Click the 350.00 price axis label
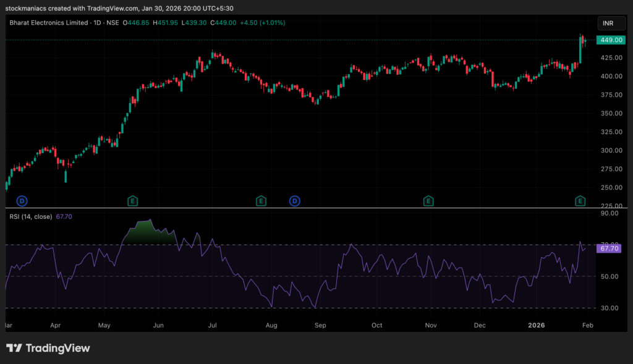 (x=611, y=113)
